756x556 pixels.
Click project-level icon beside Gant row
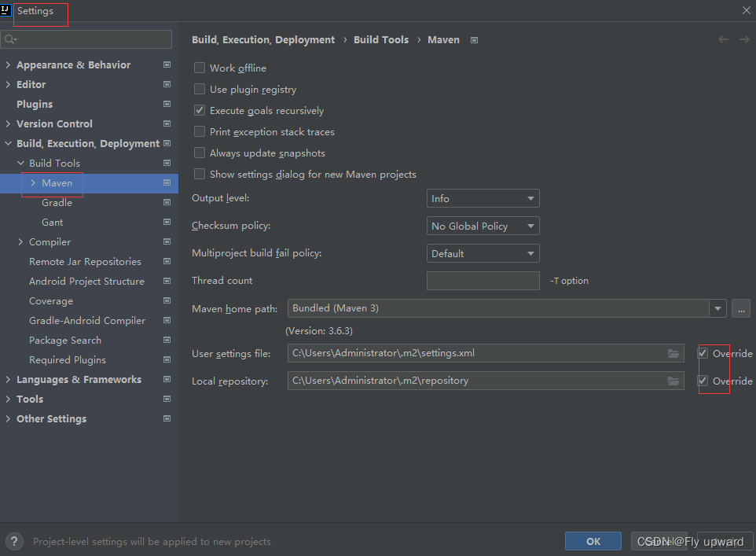[x=167, y=222]
